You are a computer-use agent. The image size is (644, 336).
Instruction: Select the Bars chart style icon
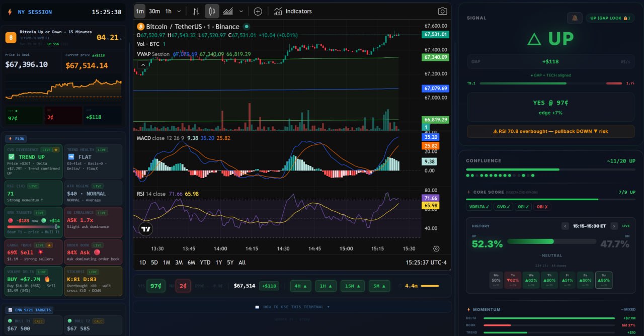coord(196,11)
